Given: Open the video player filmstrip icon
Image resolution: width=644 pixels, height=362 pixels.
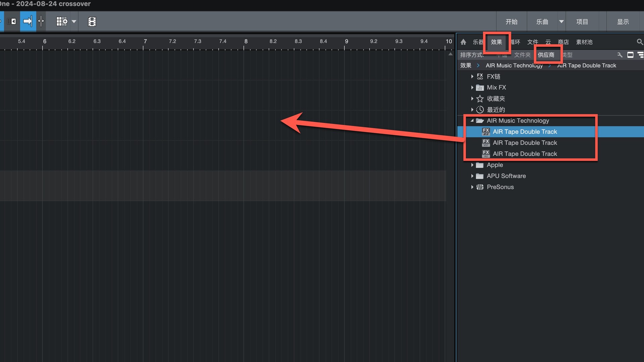Looking at the screenshot, I should [x=92, y=21].
